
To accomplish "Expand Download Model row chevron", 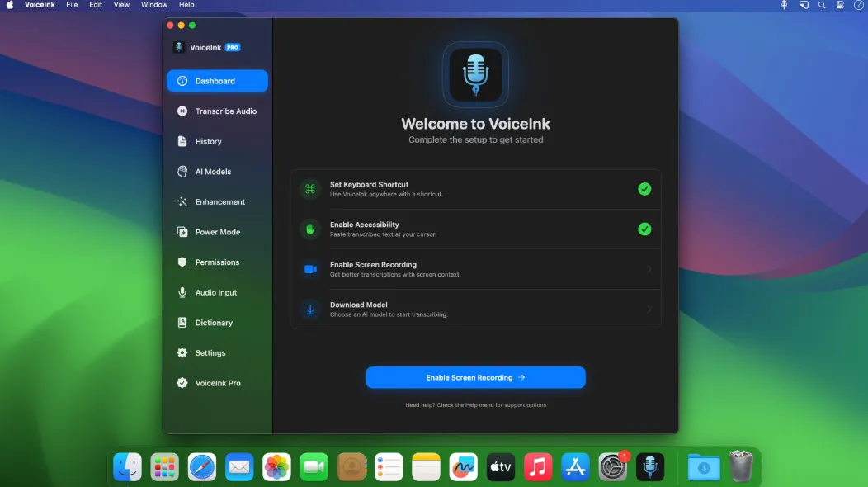I will tap(649, 310).
